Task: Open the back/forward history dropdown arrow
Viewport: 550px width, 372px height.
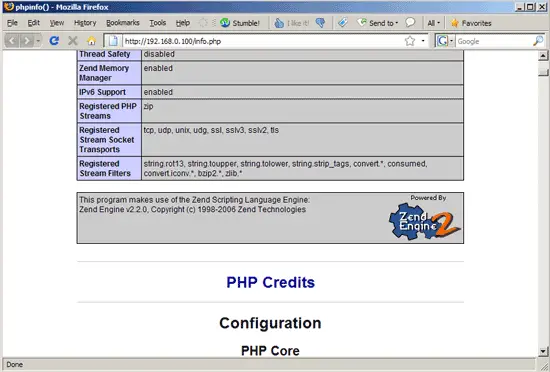Action: [38, 41]
